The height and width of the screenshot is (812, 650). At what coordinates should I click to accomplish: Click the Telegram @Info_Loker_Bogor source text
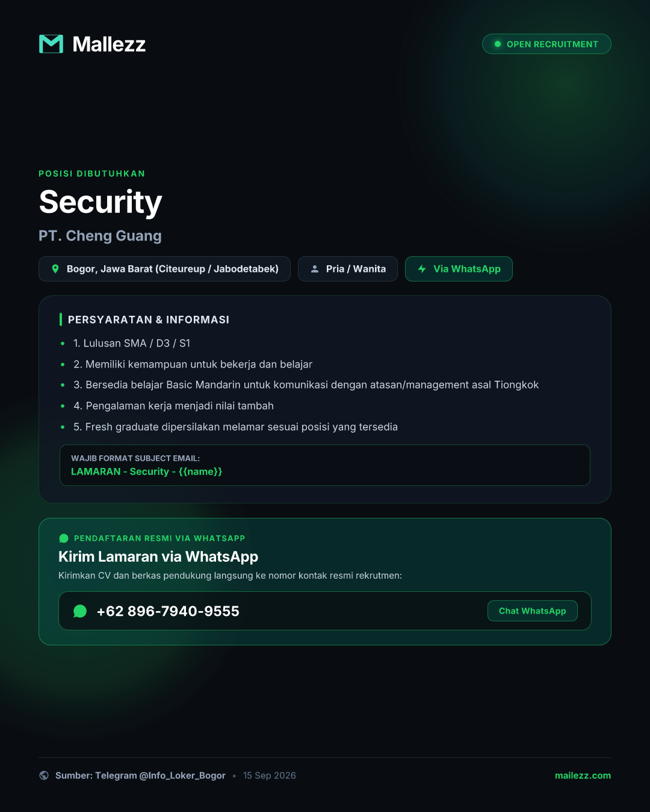[x=160, y=775]
